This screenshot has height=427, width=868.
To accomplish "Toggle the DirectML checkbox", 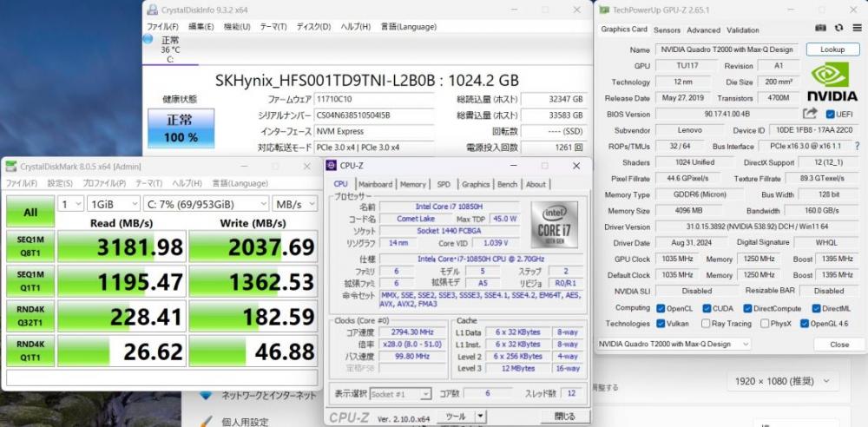I will pyautogui.click(x=816, y=308).
